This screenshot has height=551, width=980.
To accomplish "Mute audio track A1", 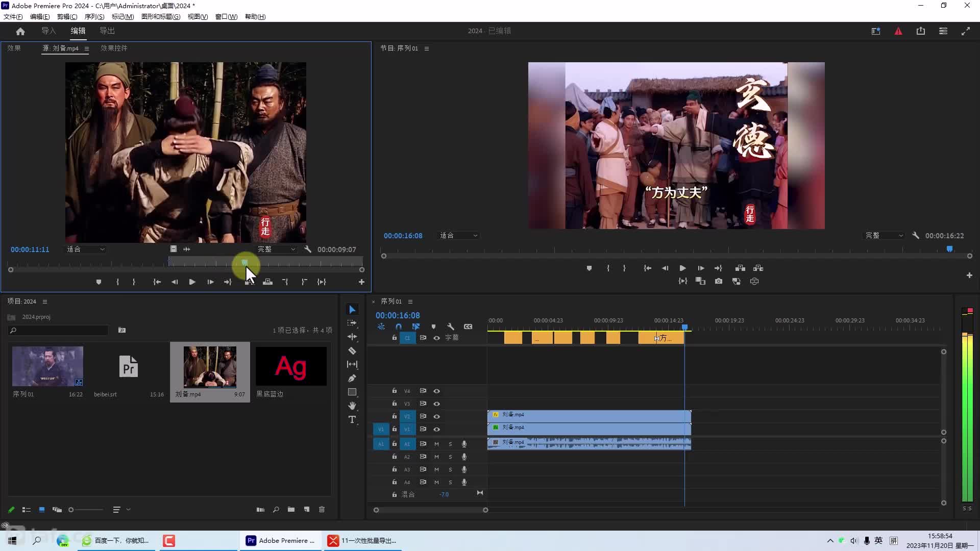I will coord(436,444).
